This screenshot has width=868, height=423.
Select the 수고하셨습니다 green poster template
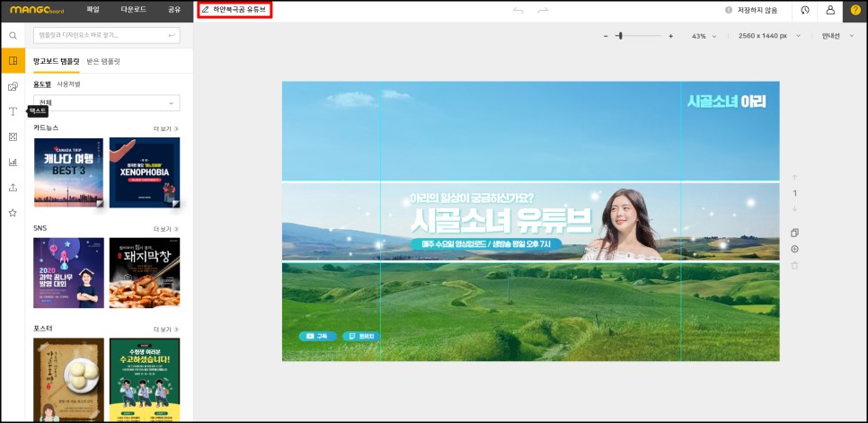click(145, 380)
